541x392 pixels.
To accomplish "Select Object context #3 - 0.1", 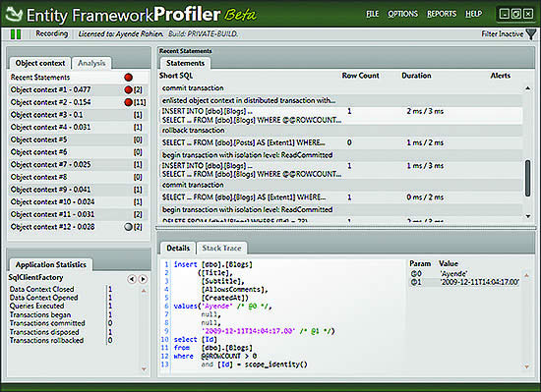I will click(79, 115).
